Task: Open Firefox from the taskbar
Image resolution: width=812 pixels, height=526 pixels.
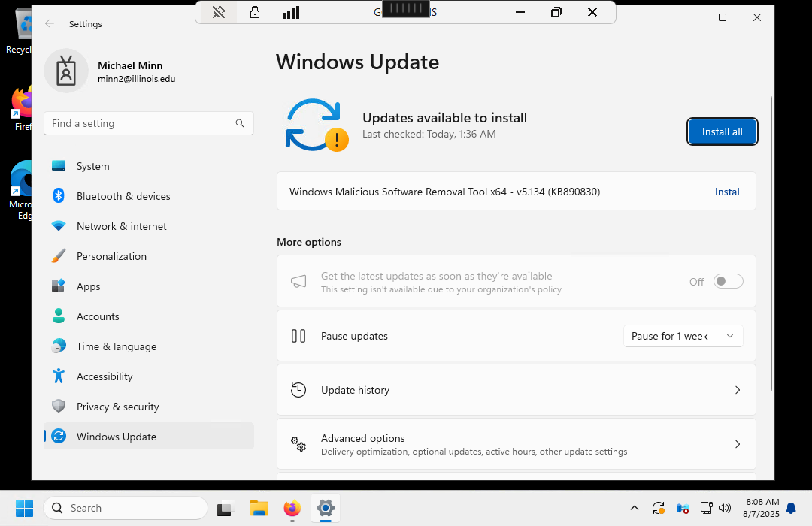Action: (x=292, y=509)
